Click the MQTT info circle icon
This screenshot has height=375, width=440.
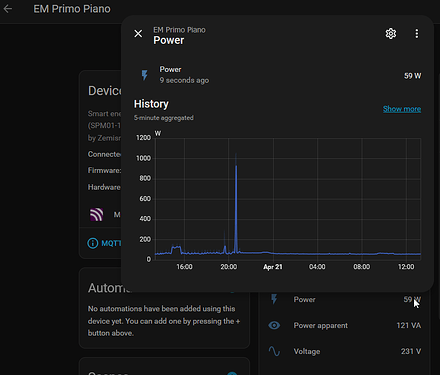(x=93, y=243)
